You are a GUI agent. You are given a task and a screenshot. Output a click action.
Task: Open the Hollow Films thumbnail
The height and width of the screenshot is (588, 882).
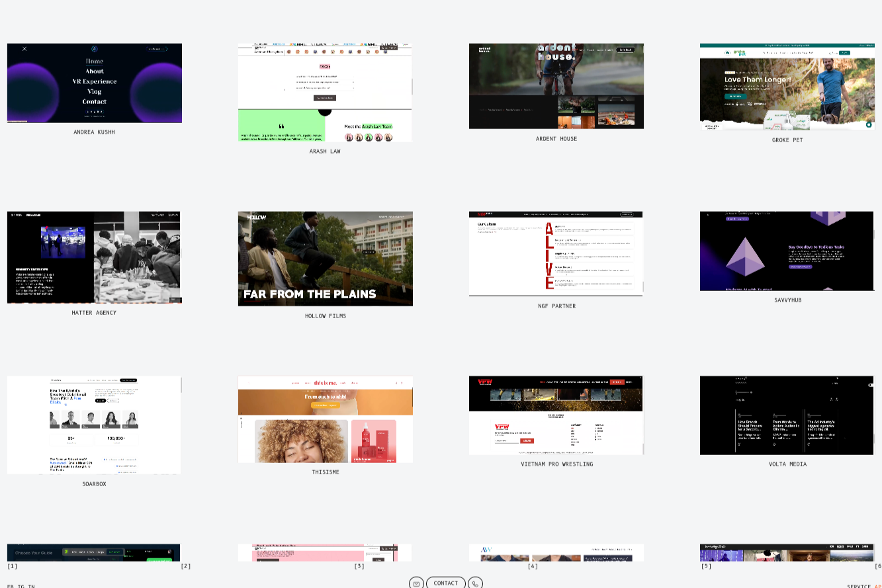[x=326, y=259]
